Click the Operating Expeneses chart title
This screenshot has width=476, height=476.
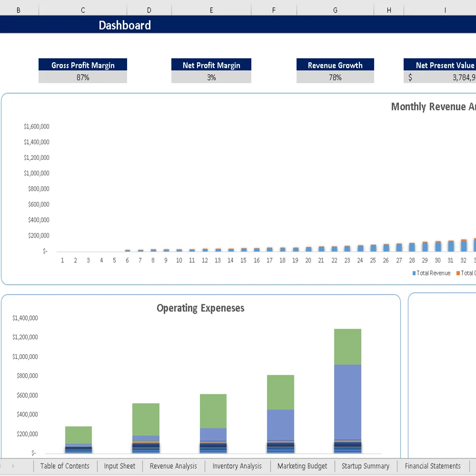pos(200,308)
